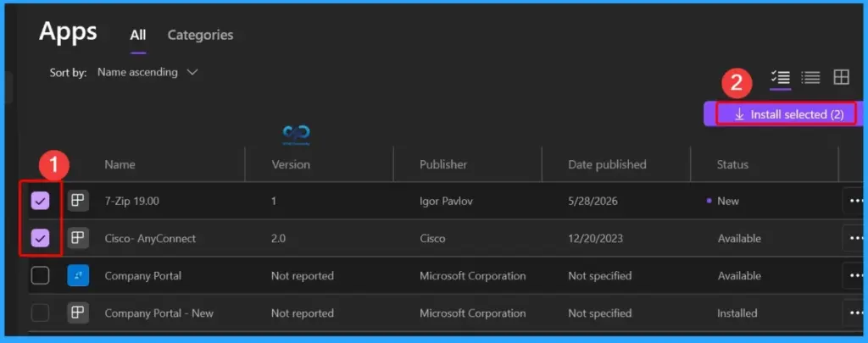Viewport: 868px width, 343px height.
Task: Open the 7-Zip 19.00 app name
Action: coord(131,202)
